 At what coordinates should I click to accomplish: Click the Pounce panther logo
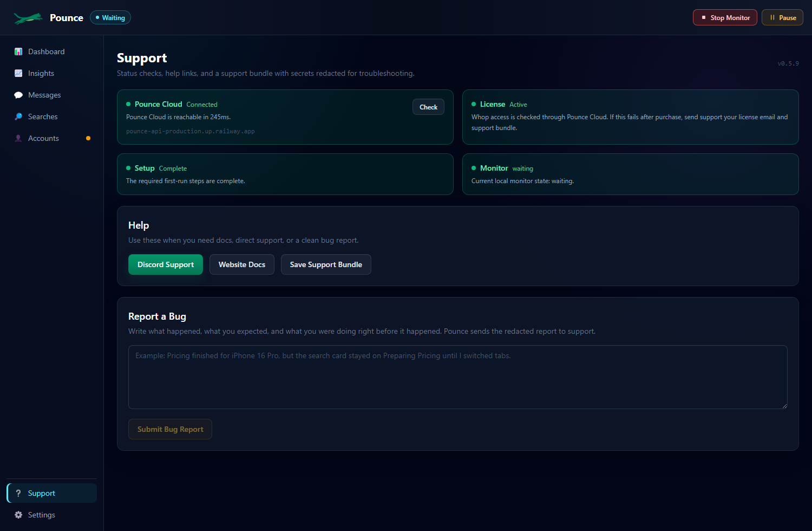28,18
